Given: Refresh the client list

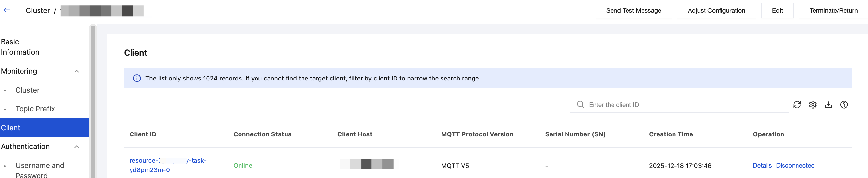Looking at the screenshot, I should coord(797,105).
